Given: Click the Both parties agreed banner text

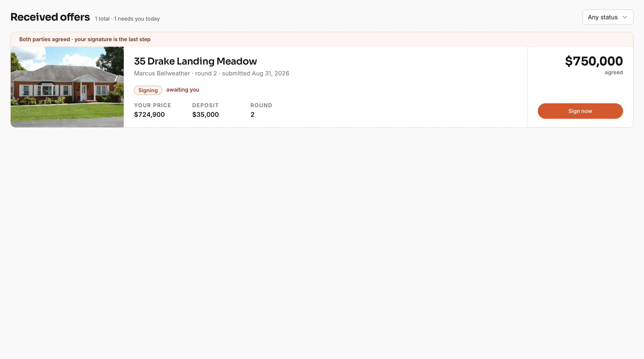Looking at the screenshot, I should 85,39.
